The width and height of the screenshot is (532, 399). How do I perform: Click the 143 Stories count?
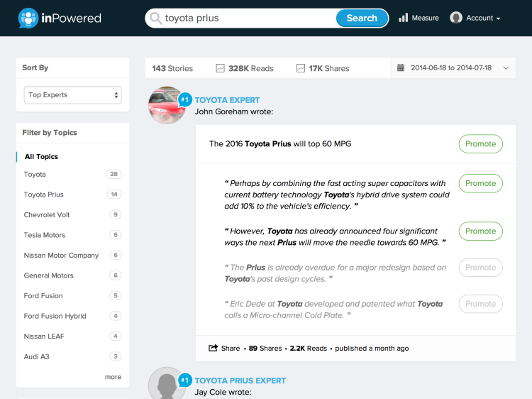tap(172, 69)
